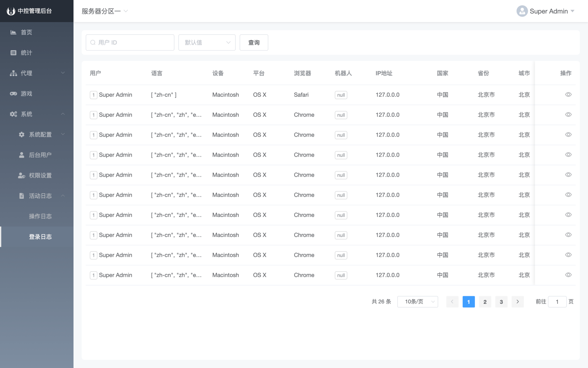This screenshot has width=588, height=368.
Task: Open the 默认值 select dropdown
Action: tap(207, 42)
